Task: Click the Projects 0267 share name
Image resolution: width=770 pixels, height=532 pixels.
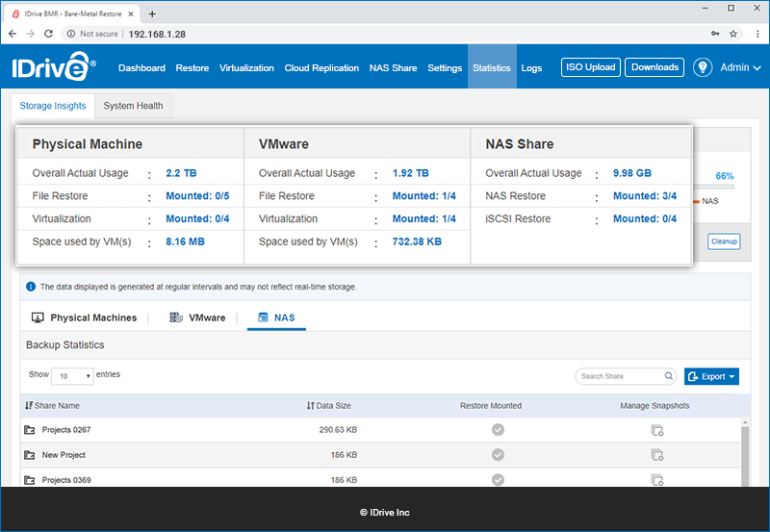Action: (x=66, y=429)
